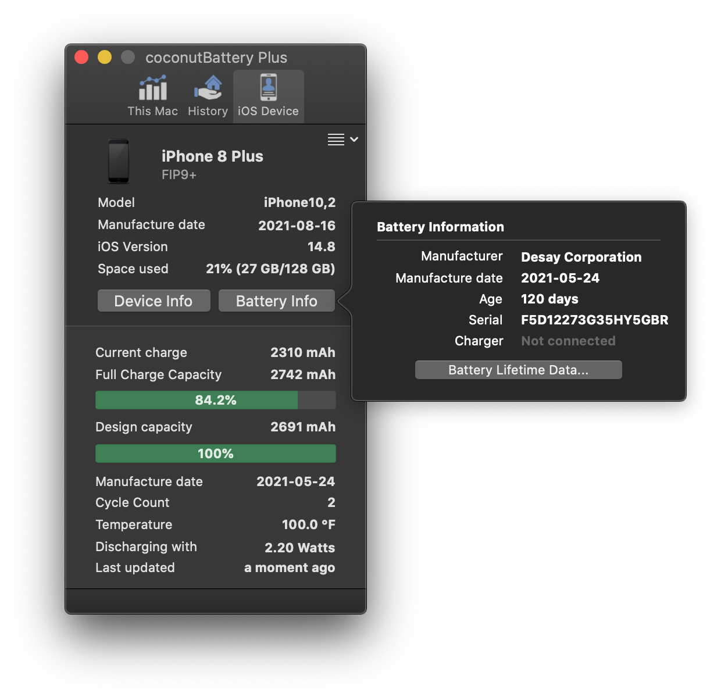Open the device list dropdown menu
This screenshot has width=728, height=700.
pyautogui.click(x=342, y=140)
